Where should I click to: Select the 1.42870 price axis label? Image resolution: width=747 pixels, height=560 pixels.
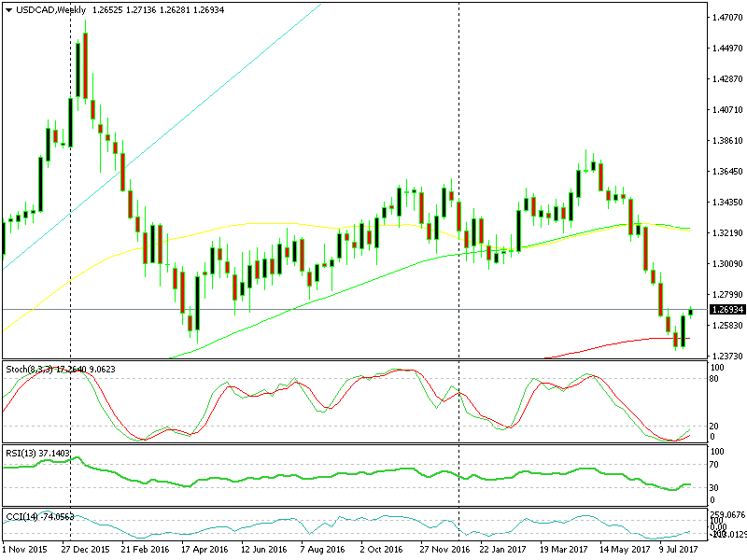tap(727, 79)
